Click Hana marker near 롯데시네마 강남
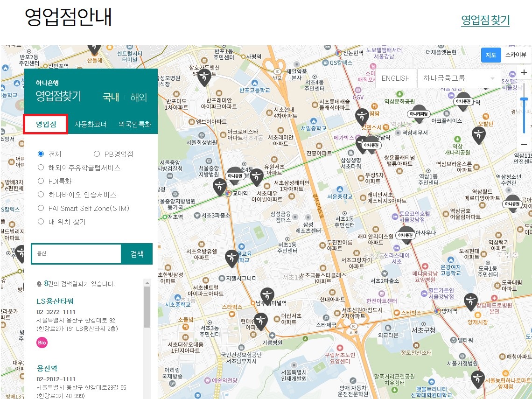The image size is (532, 399). 362,117
